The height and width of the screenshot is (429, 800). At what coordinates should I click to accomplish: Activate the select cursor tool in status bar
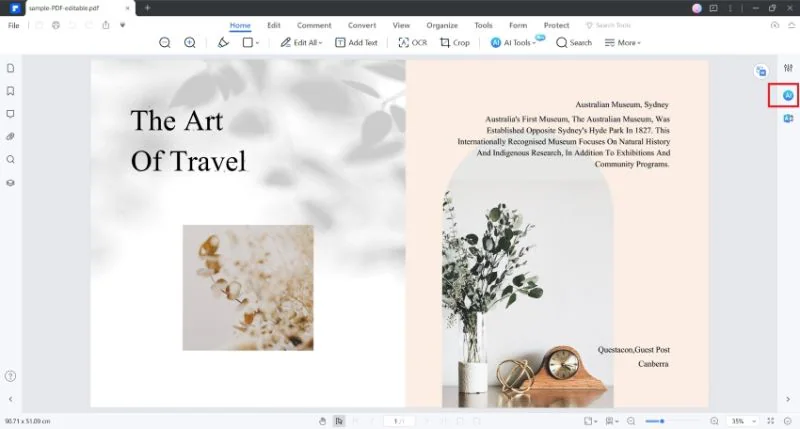pos(339,421)
